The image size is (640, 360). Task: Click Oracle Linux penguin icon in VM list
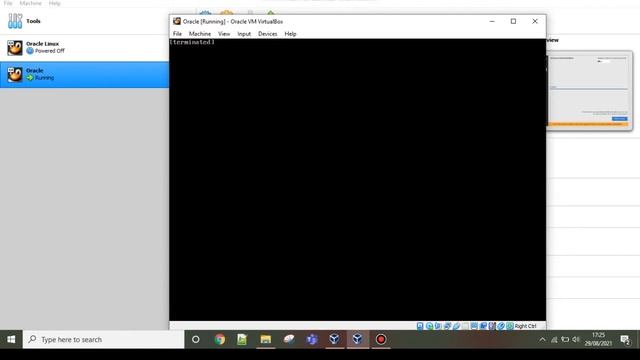click(x=15, y=48)
